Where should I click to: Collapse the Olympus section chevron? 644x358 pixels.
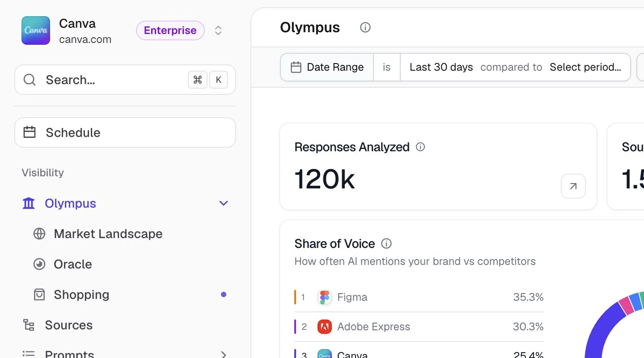224,203
